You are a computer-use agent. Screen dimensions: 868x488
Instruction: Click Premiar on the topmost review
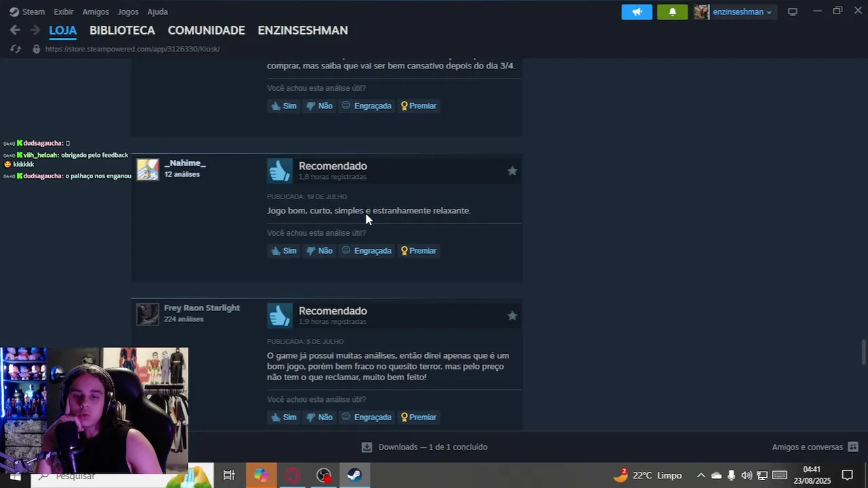(x=418, y=106)
